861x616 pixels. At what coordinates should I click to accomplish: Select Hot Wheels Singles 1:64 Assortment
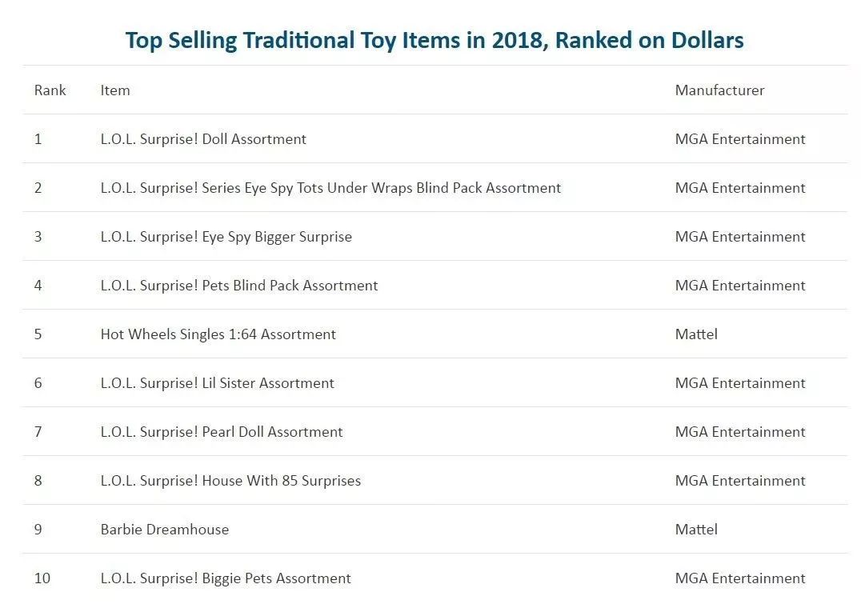click(218, 334)
